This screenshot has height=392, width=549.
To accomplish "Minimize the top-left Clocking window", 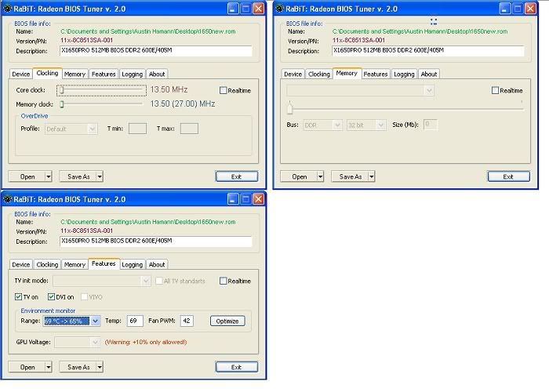I will [233, 9].
